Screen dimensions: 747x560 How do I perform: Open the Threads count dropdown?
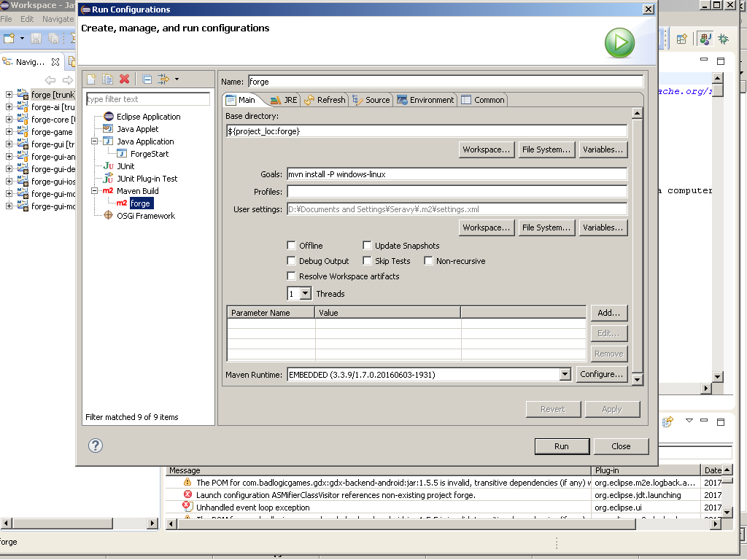pos(305,294)
